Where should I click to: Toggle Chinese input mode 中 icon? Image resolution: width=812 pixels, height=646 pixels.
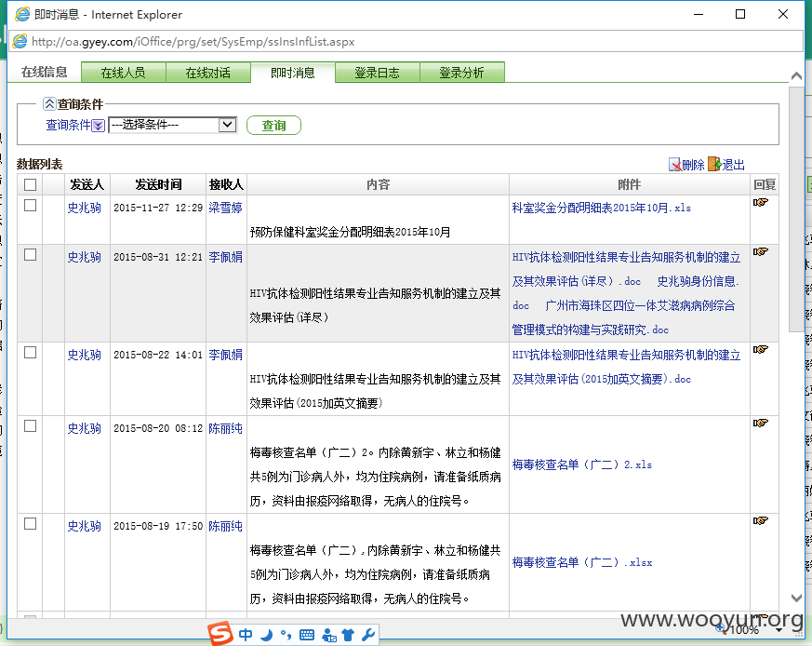click(x=246, y=635)
